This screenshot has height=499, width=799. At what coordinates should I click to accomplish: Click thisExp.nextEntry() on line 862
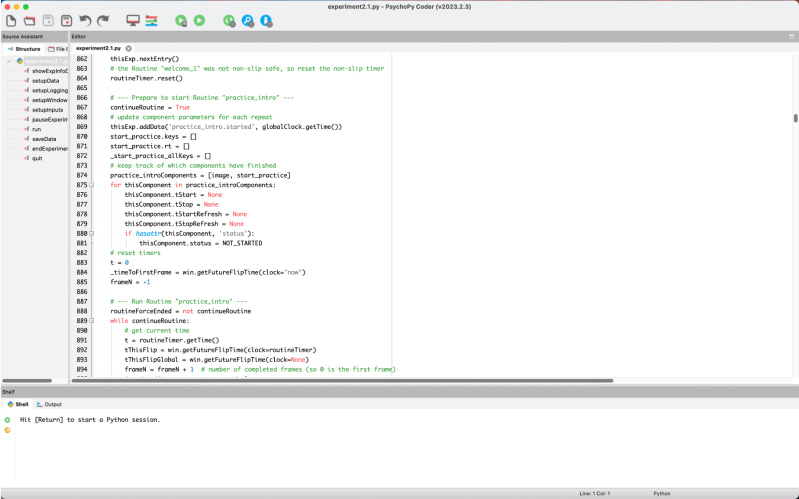click(x=145, y=59)
